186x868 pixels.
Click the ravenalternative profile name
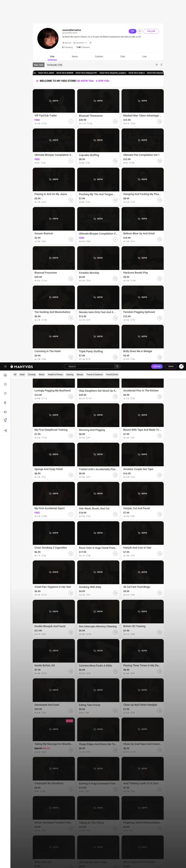tap(72, 30)
